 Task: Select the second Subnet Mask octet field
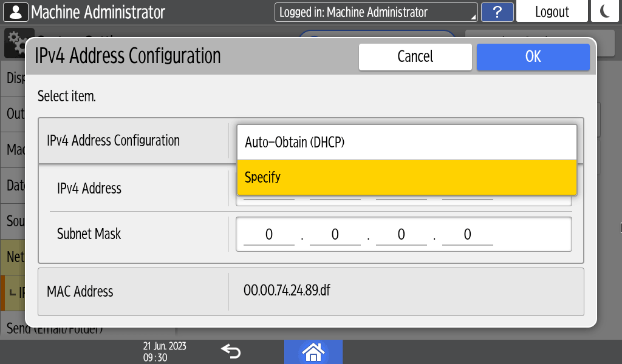pos(335,234)
